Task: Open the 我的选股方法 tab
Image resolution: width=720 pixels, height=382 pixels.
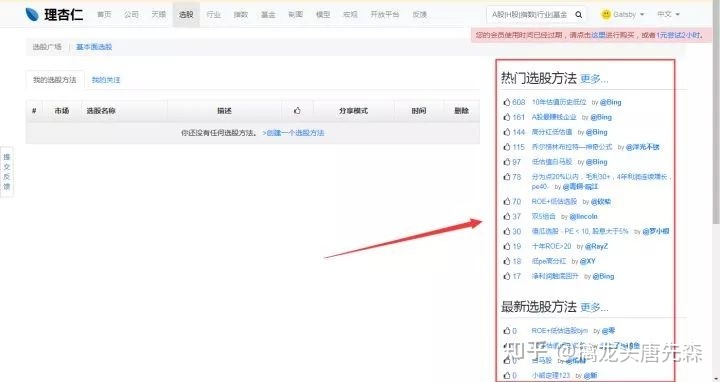Action: tap(55, 80)
